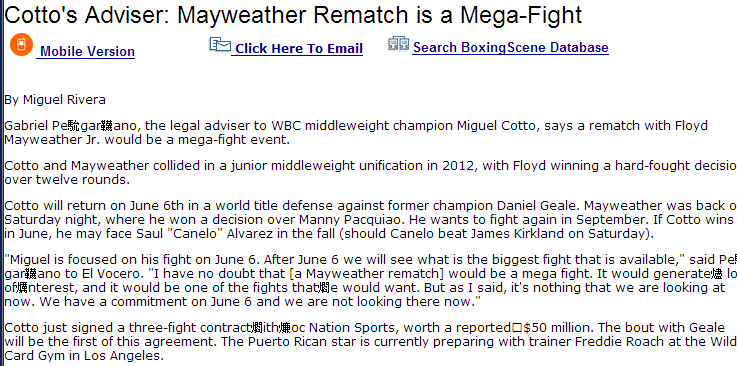Select the Click Here To Email link
This screenshot has height=366, width=737.
pyautogui.click(x=299, y=48)
